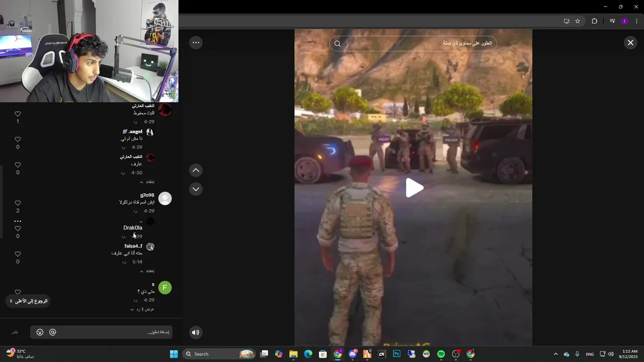Open the three-dots more options menu

click(x=196, y=43)
